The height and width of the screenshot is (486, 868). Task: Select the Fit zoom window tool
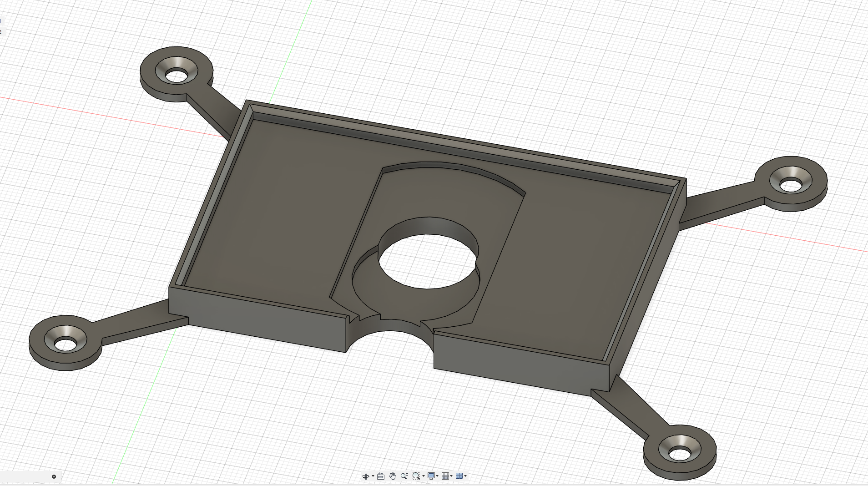point(416,476)
